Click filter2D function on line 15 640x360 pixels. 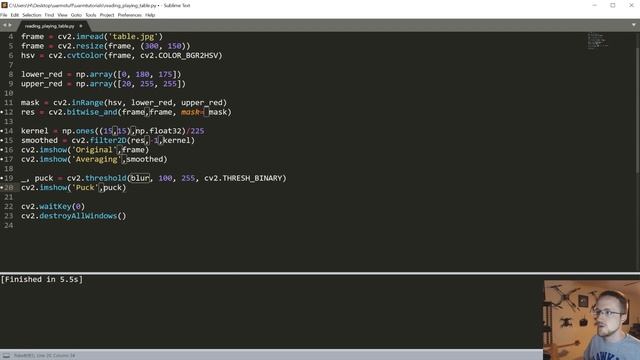[x=108, y=140]
